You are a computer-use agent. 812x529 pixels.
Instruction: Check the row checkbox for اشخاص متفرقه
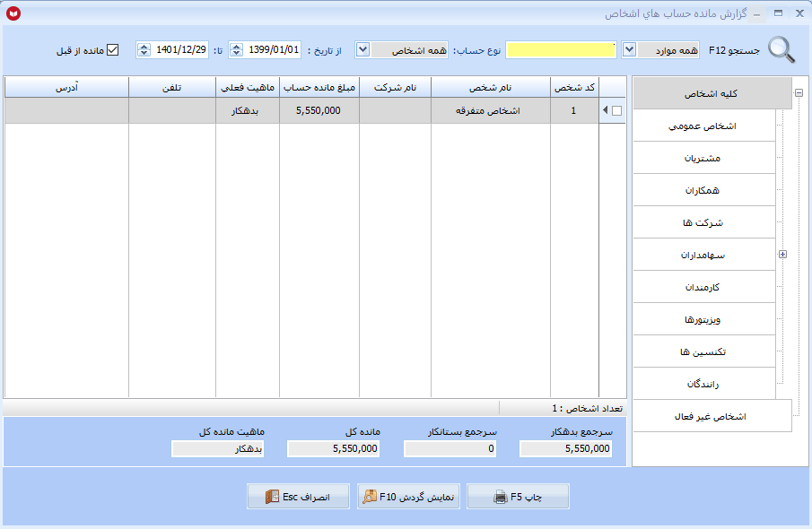[x=616, y=111]
